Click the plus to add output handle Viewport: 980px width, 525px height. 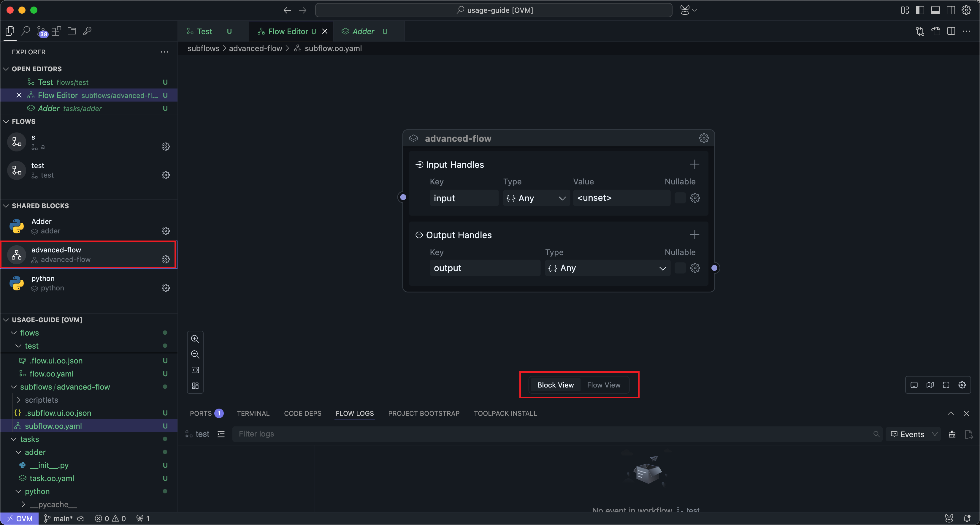coord(694,235)
